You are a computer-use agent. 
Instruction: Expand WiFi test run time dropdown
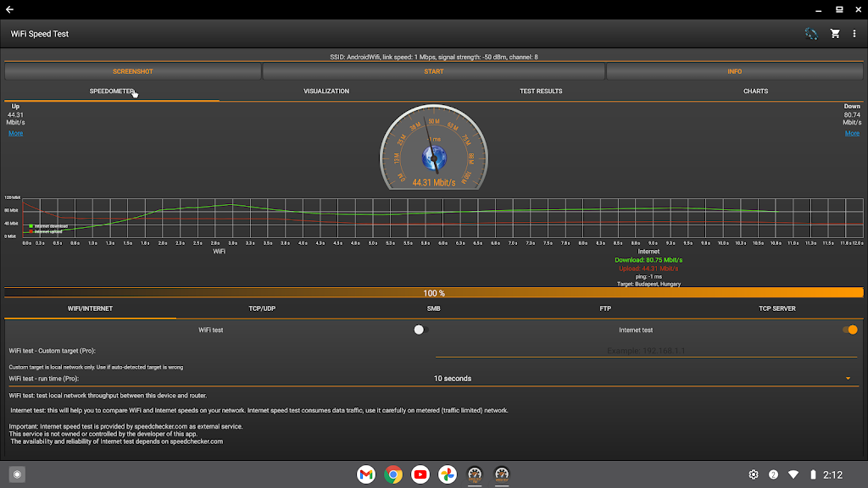848,379
